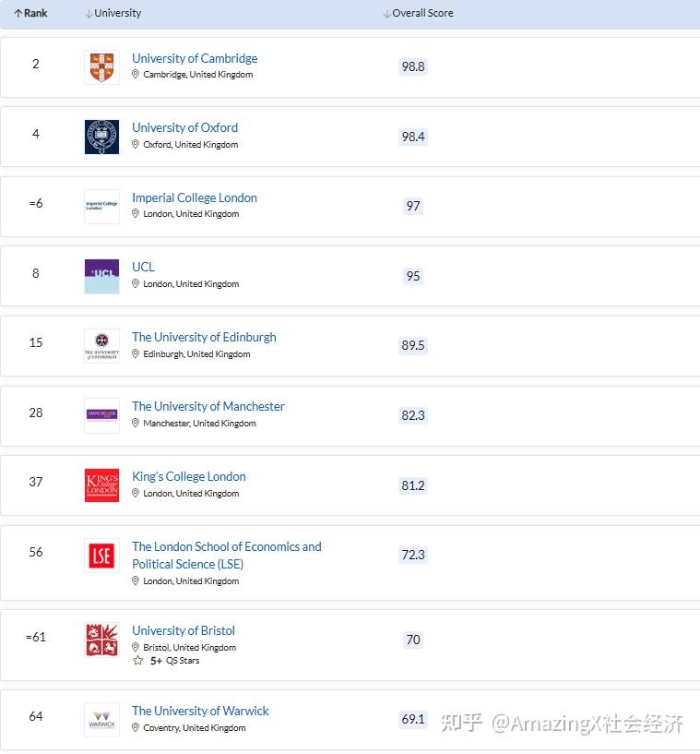Click the UCL purple logo
Screen dimensions: 700x754
101,277
